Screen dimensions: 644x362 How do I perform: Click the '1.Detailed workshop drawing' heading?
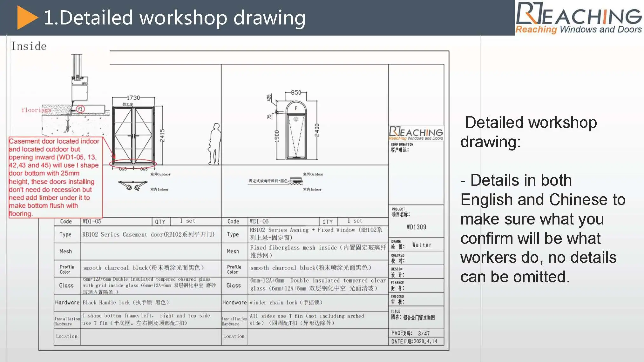click(x=174, y=17)
